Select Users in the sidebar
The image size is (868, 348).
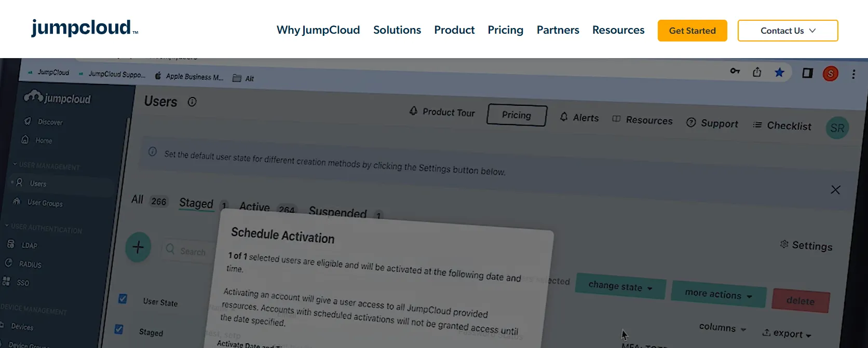[x=32, y=183]
